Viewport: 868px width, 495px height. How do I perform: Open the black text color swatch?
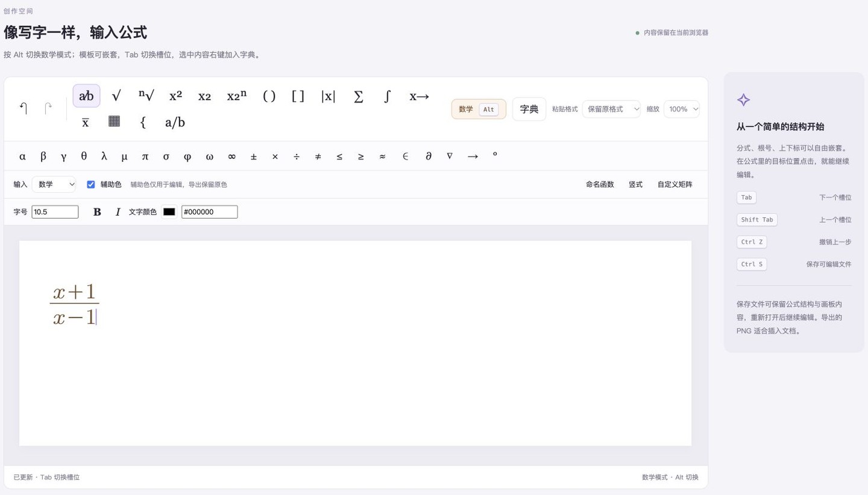click(x=169, y=212)
